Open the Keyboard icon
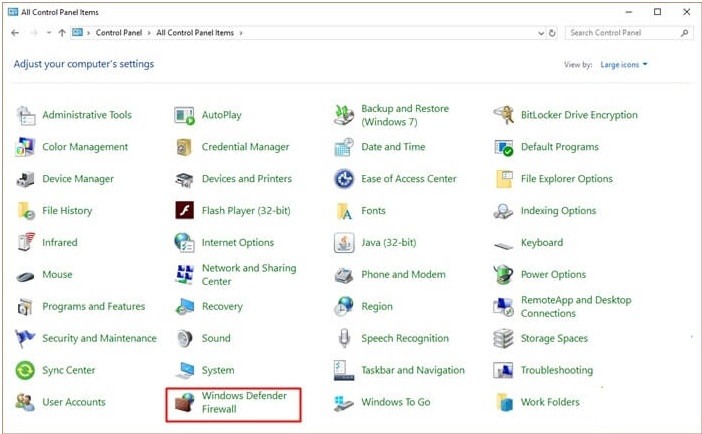Viewport: 702px width, 434px height. click(x=504, y=245)
